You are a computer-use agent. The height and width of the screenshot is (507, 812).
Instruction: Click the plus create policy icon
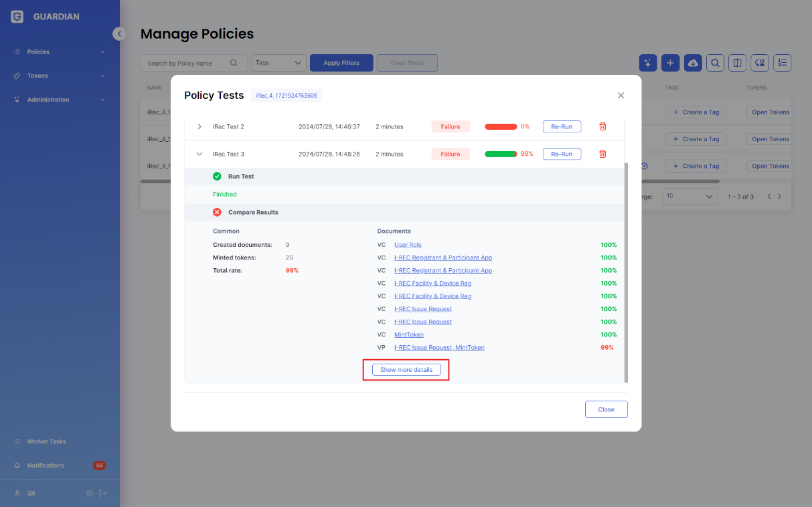[x=671, y=63]
